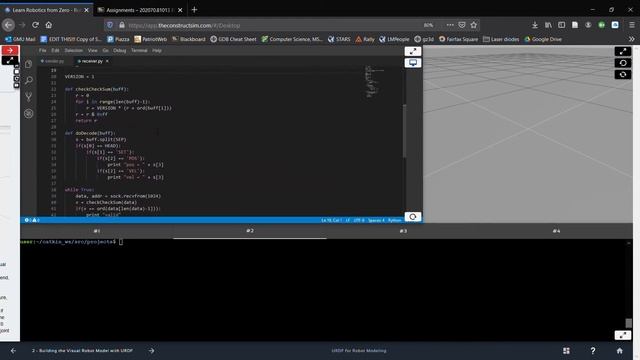Open the Selection menu in editor
Viewport: 640px width, 360px height.
pyautogui.click(x=73, y=50)
